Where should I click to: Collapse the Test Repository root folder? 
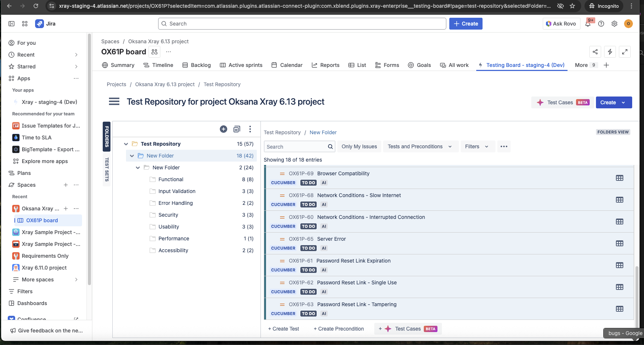click(126, 144)
